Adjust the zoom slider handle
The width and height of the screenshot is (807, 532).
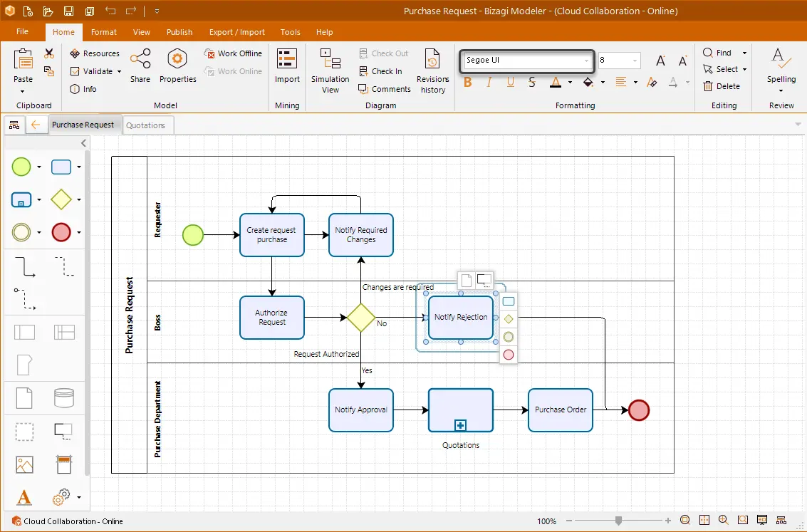(x=619, y=521)
